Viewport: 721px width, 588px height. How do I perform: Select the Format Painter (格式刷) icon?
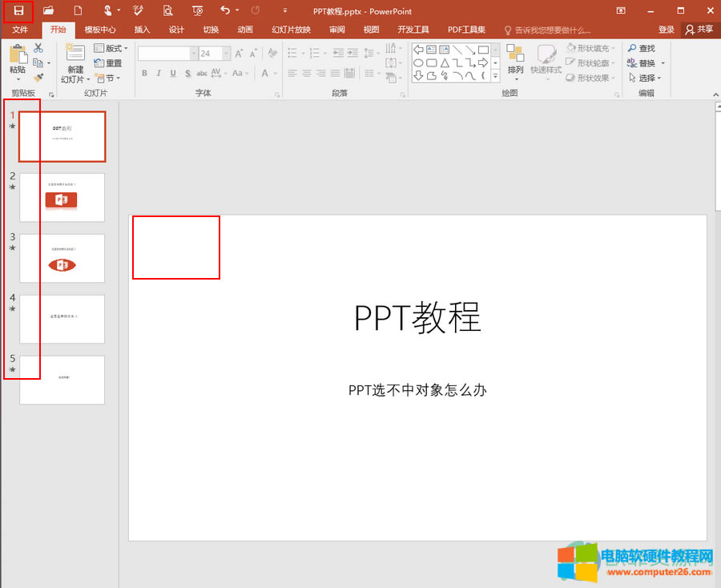tap(38, 76)
